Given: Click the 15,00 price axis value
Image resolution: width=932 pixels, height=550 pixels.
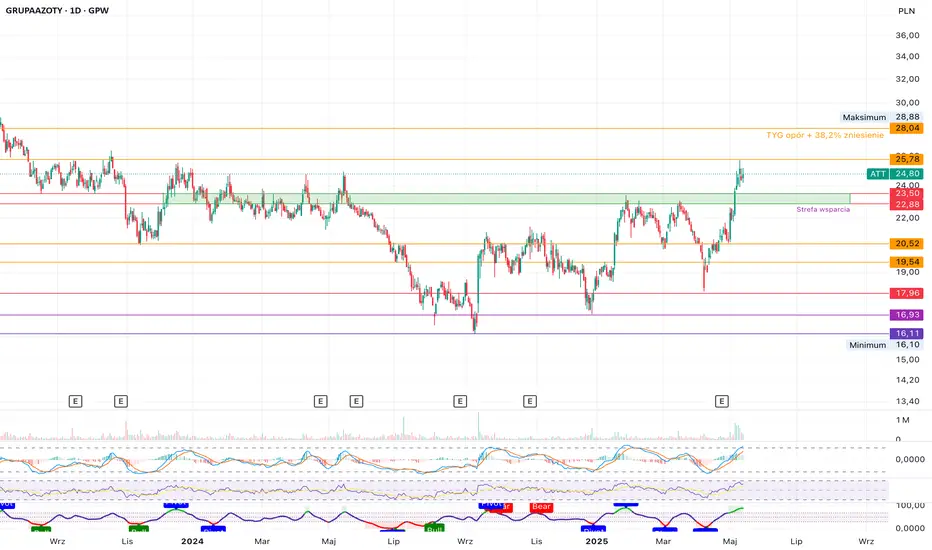Looking at the screenshot, I should coord(907,359).
